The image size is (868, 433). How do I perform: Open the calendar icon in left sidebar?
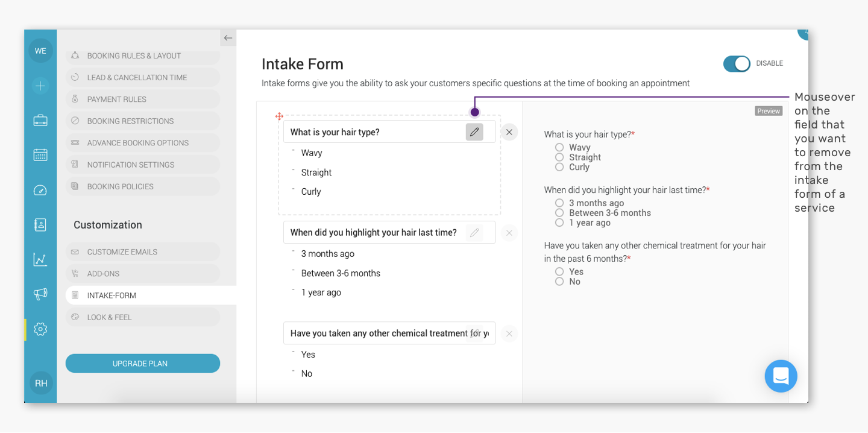[x=40, y=154]
